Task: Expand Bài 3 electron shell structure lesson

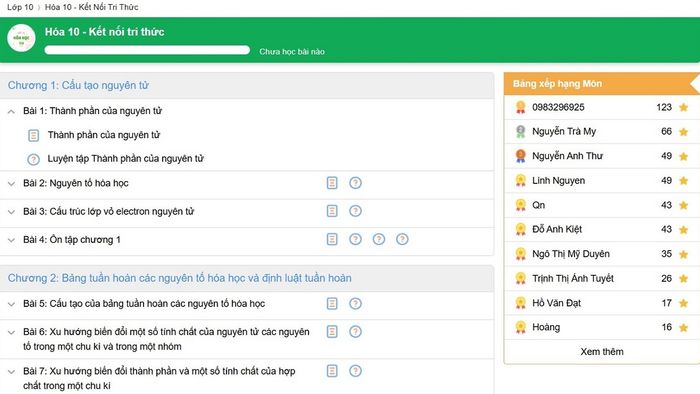Action: pyautogui.click(x=11, y=212)
